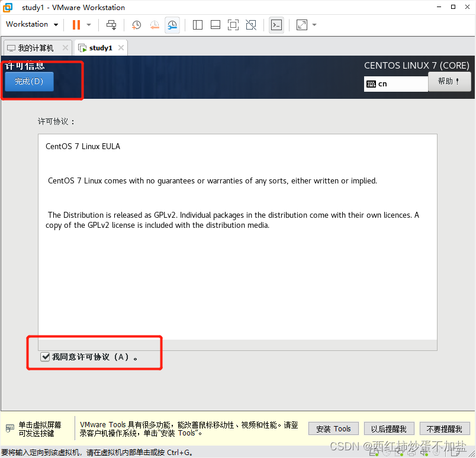Click the 安装 Tools button
476x458 pixels.
coord(333,428)
